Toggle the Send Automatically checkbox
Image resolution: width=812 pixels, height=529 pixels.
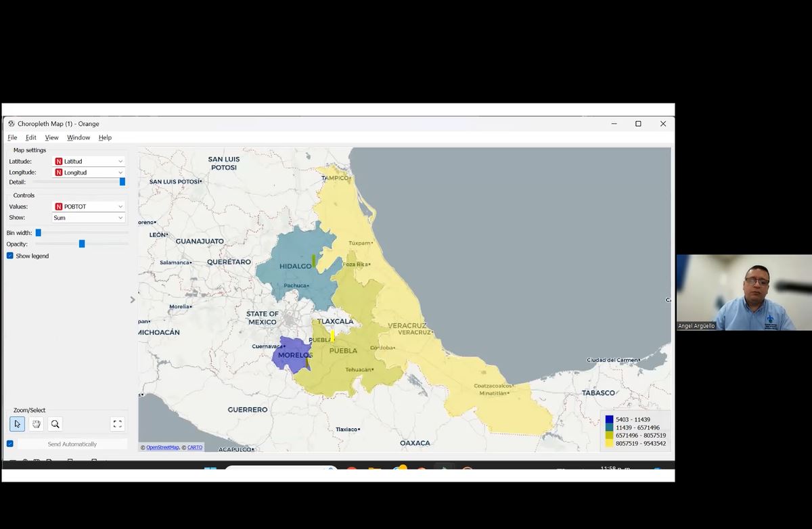pyautogui.click(x=10, y=444)
